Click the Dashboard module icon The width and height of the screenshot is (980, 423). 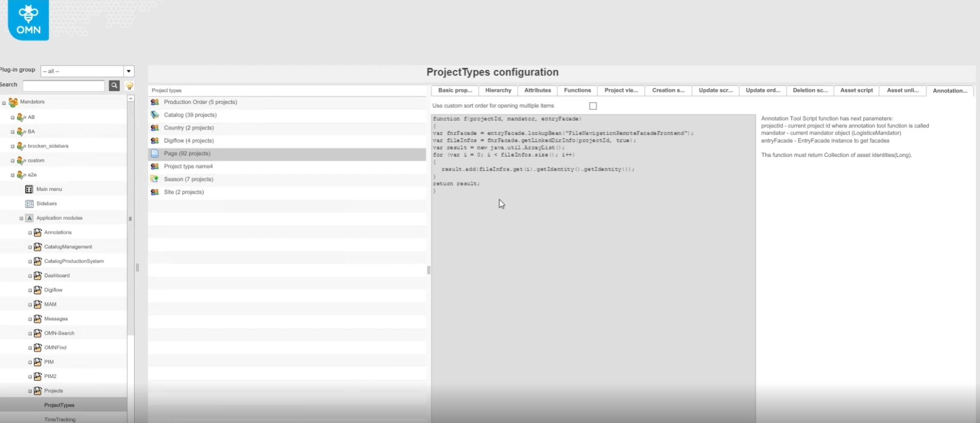tap(38, 275)
